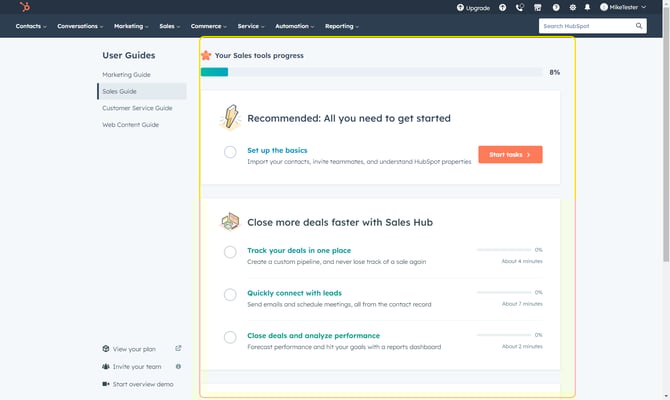This screenshot has width=670, height=400.
Task: Open the Marketplace storefront icon
Action: point(537,7)
